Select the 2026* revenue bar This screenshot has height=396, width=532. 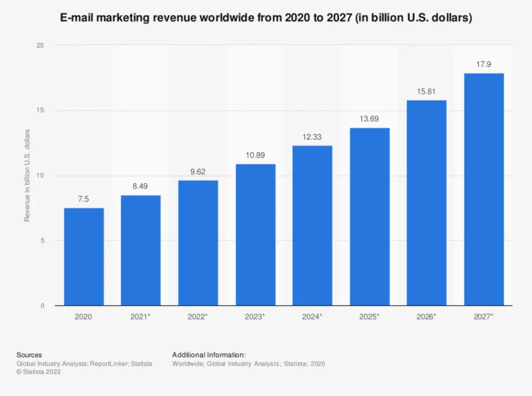(427, 202)
